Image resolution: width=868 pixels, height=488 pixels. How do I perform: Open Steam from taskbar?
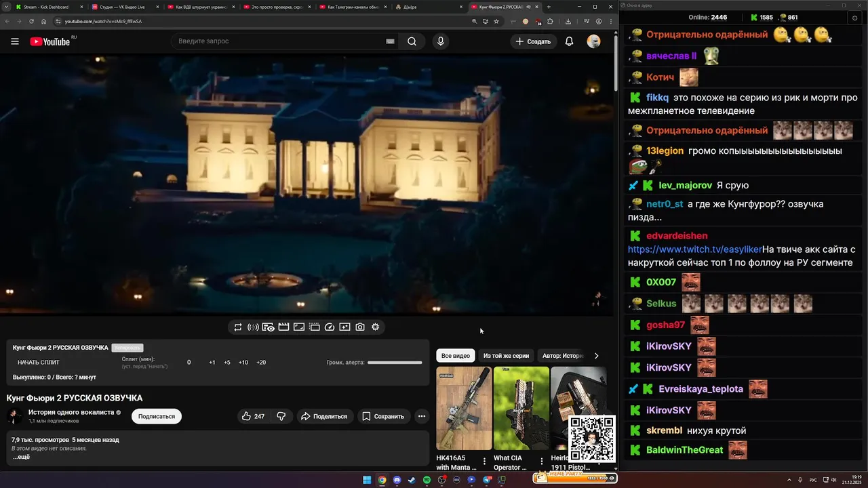click(x=412, y=480)
